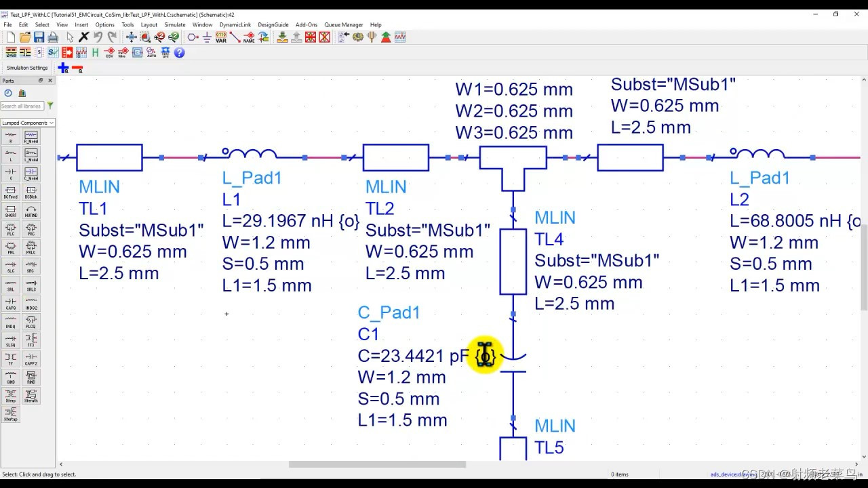Click the Simulation Settings button
The width and height of the screenshot is (868, 488).
point(26,67)
